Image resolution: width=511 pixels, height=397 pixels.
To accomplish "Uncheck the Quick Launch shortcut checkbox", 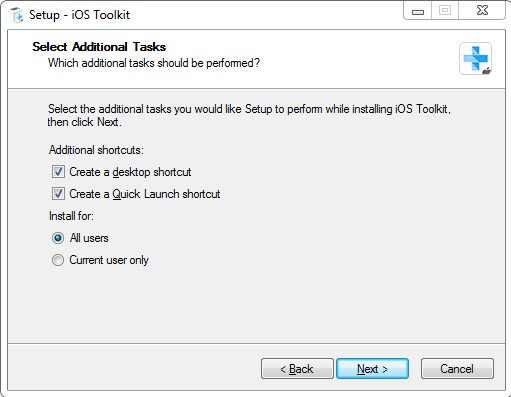I will click(58, 194).
